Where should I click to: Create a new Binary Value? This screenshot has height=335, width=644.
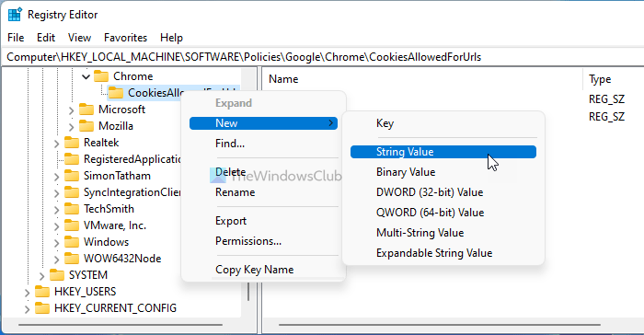(443, 172)
